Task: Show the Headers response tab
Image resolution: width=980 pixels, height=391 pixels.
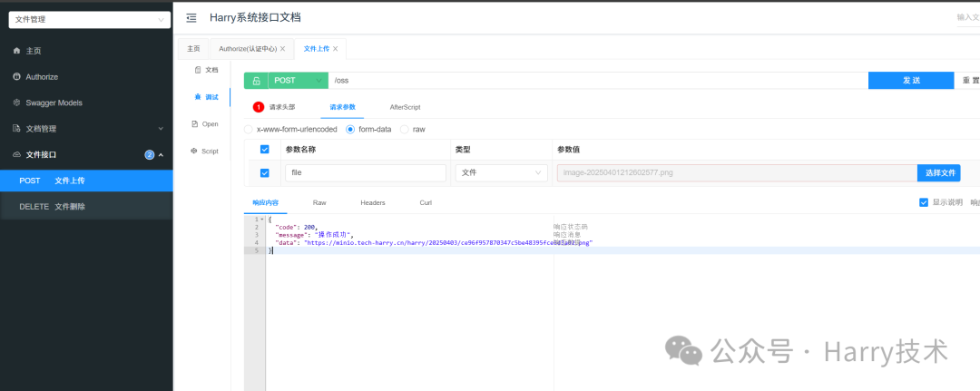Action: pyautogui.click(x=373, y=203)
